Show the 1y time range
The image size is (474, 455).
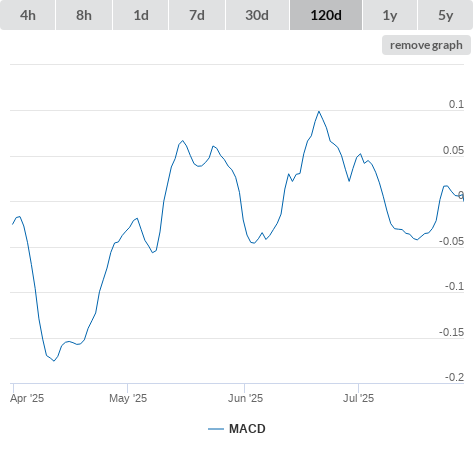(x=390, y=15)
